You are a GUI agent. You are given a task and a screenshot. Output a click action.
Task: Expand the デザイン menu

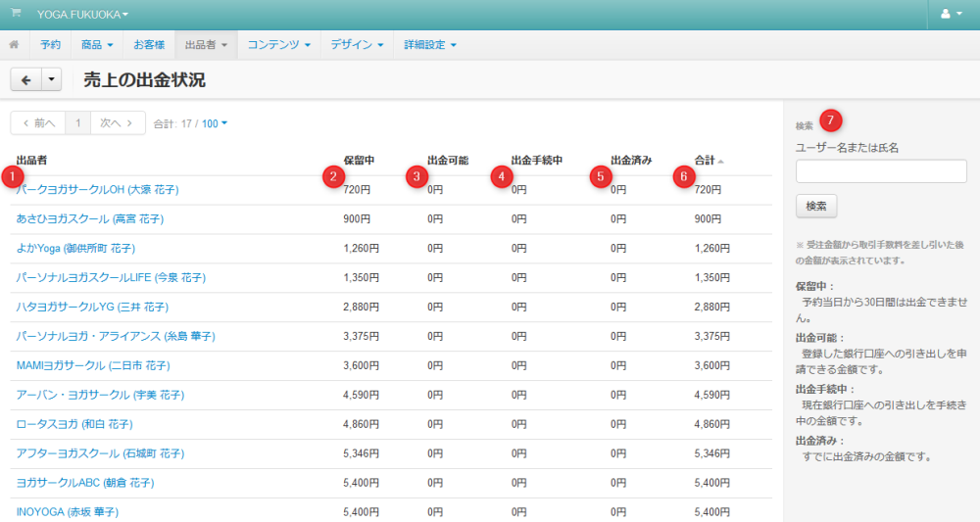357,45
